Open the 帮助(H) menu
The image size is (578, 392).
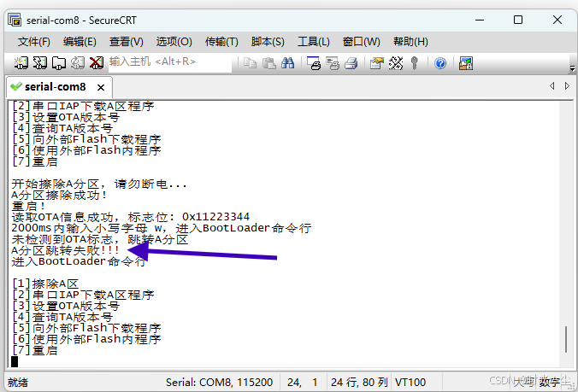pos(410,42)
